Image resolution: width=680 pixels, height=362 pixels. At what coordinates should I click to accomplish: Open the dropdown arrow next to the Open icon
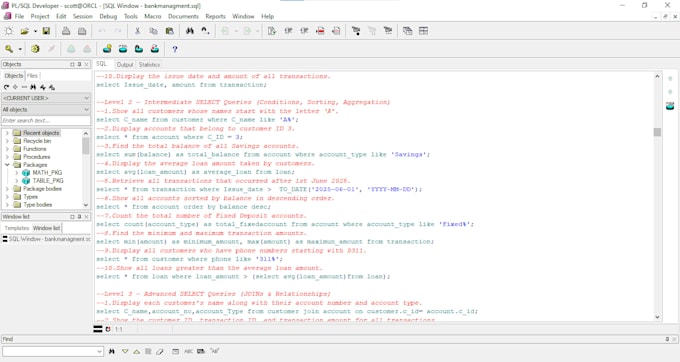(x=35, y=31)
